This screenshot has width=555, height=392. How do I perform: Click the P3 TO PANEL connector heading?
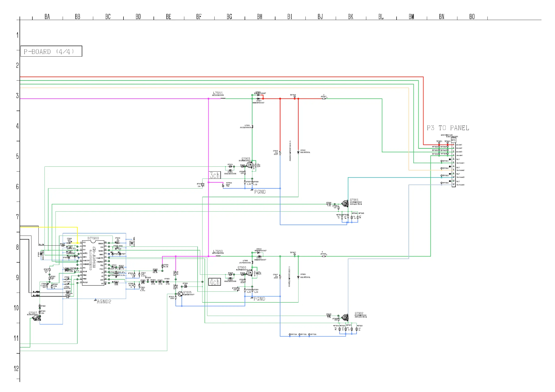tap(448, 128)
